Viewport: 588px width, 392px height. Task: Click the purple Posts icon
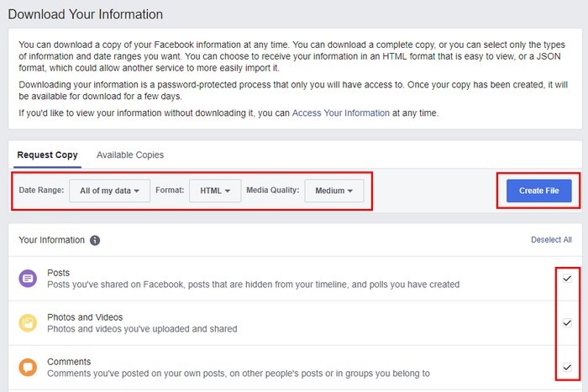click(x=28, y=279)
